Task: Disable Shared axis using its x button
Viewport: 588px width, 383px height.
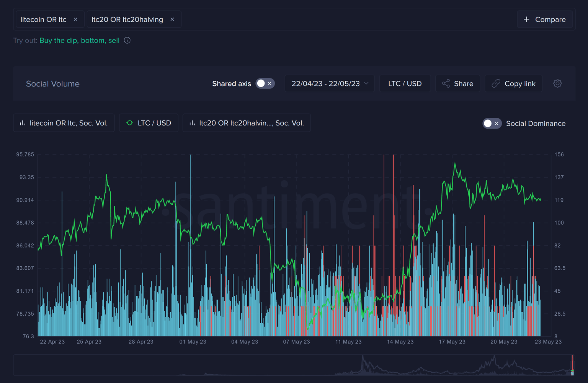Action: pos(269,83)
